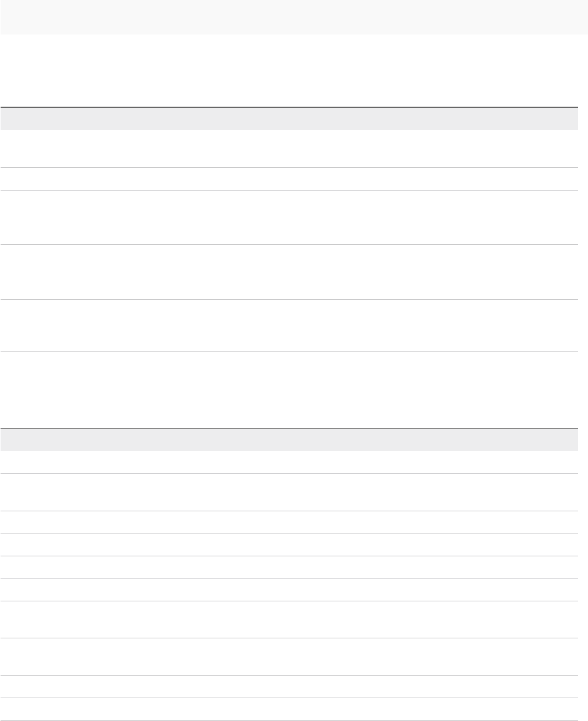Screen dimensions: 588x721
Task: Click the gray banner bar at top
Action: tap(294, 17)
